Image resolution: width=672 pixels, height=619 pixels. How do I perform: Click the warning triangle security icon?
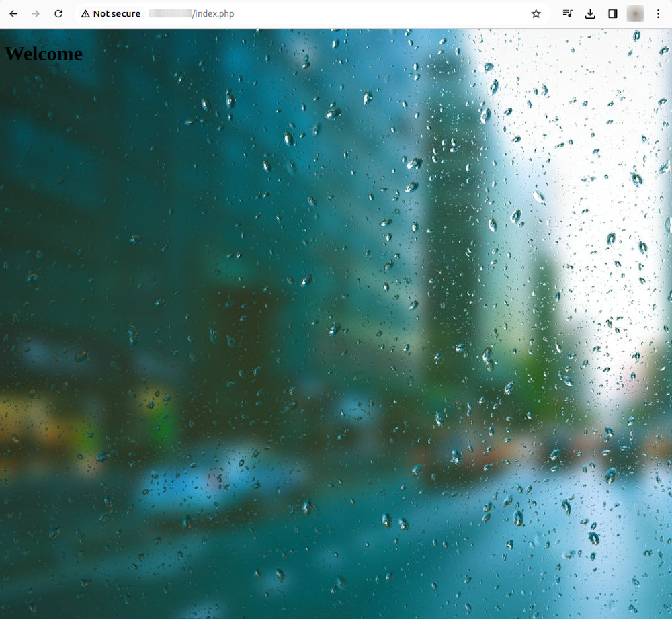coord(85,14)
